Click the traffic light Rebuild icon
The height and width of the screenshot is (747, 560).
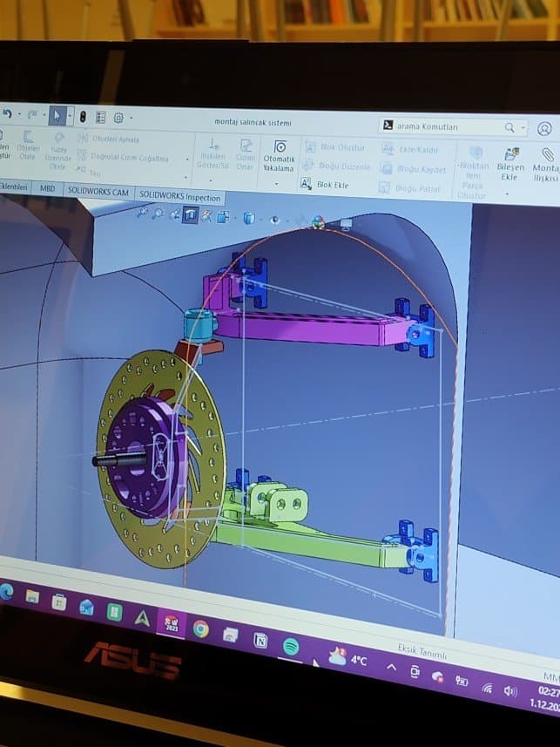(x=83, y=117)
